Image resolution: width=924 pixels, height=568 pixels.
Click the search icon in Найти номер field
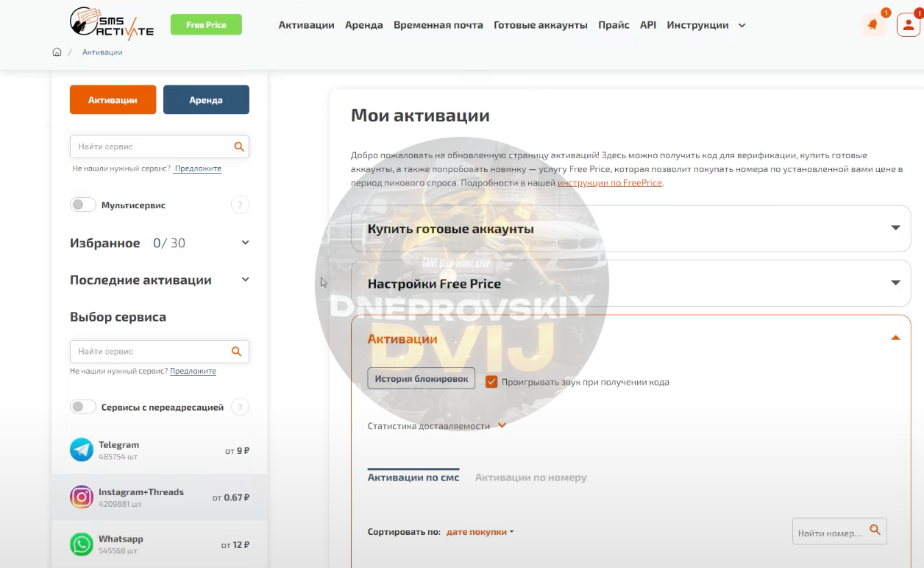pos(875,530)
